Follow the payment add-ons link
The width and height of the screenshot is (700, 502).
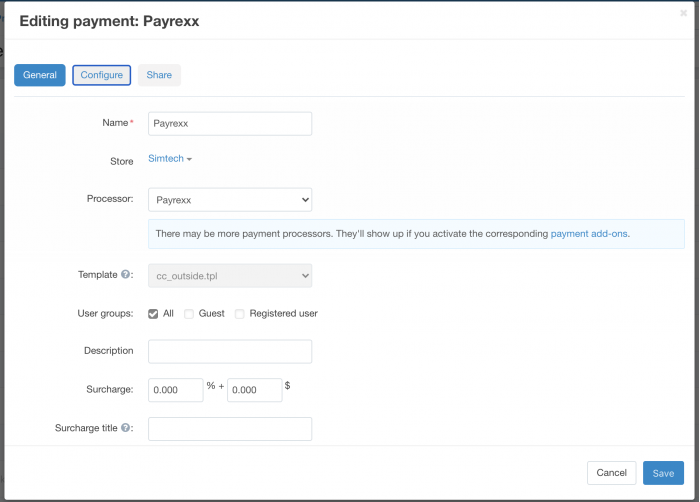pos(589,234)
